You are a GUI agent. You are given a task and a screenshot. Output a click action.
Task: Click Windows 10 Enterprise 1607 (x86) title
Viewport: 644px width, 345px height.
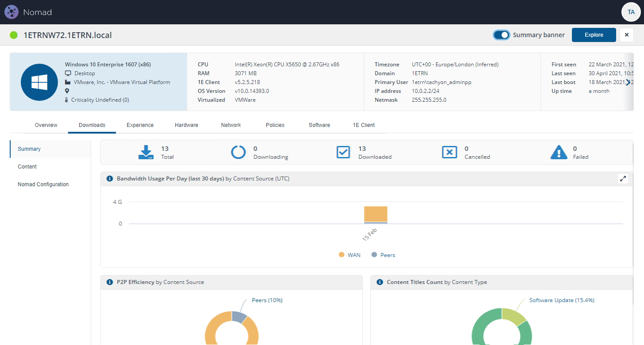(108, 65)
